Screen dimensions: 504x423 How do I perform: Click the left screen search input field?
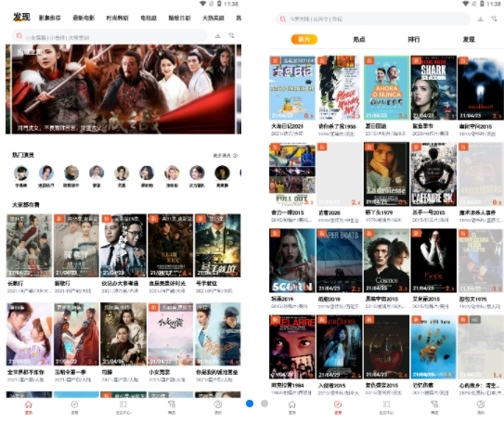click(110, 36)
